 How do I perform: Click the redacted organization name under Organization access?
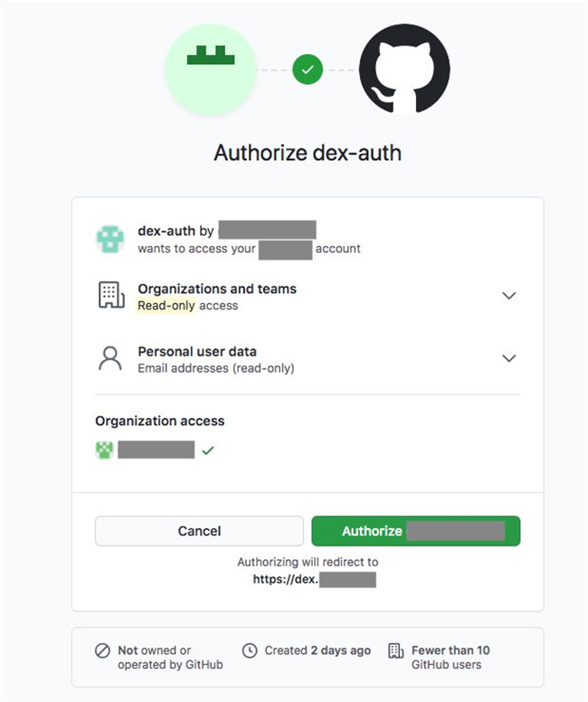point(156,450)
